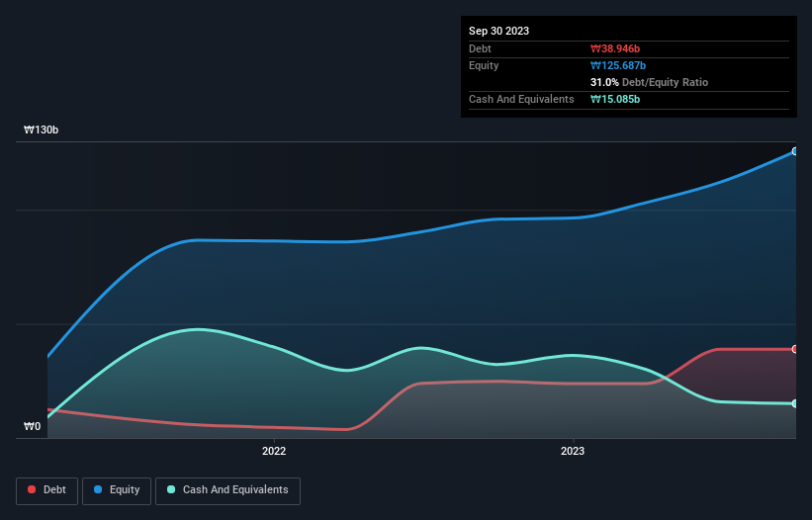Image resolution: width=812 pixels, height=520 pixels.
Task: Click the ₩15.085b cash value
Action: click(615, 99)
